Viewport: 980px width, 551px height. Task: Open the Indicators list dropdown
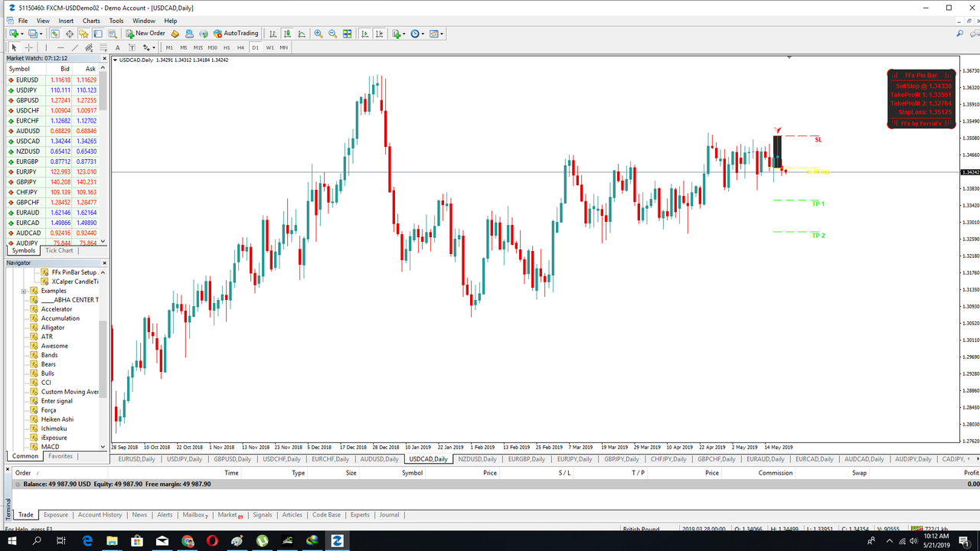pyautogui.click(x=398, y=34)
